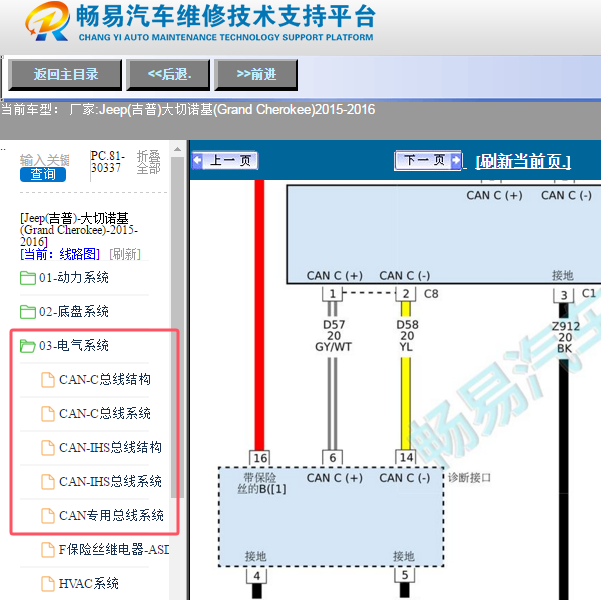The height and width of the screenshot is (600, 601).
Task: Collapse the 03-电气系统 open folder icon
Action: [x=28, y=346]
